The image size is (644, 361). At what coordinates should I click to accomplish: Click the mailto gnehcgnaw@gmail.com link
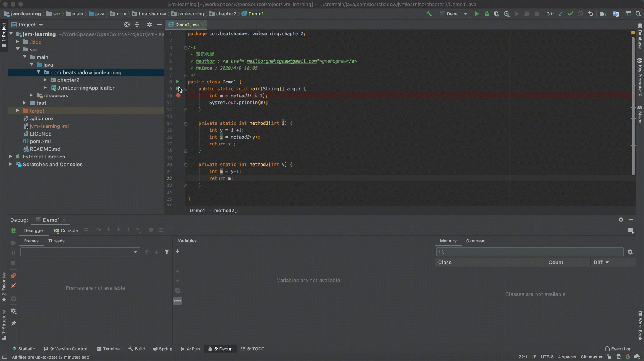point(281,61)
